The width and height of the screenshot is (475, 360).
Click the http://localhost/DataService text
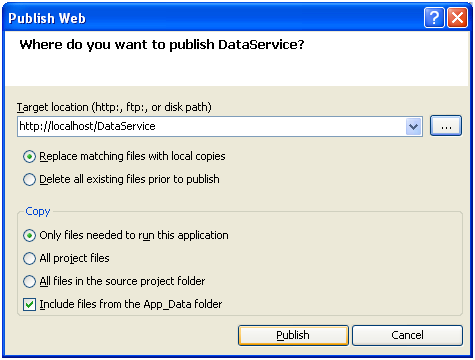(87, 126)
